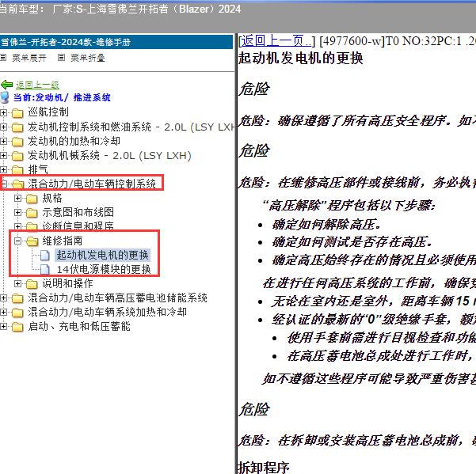Viewport: 476px width, 474px height.
Task: Select 诊断信息和程序 tree item
Action: tap(78, 226)
